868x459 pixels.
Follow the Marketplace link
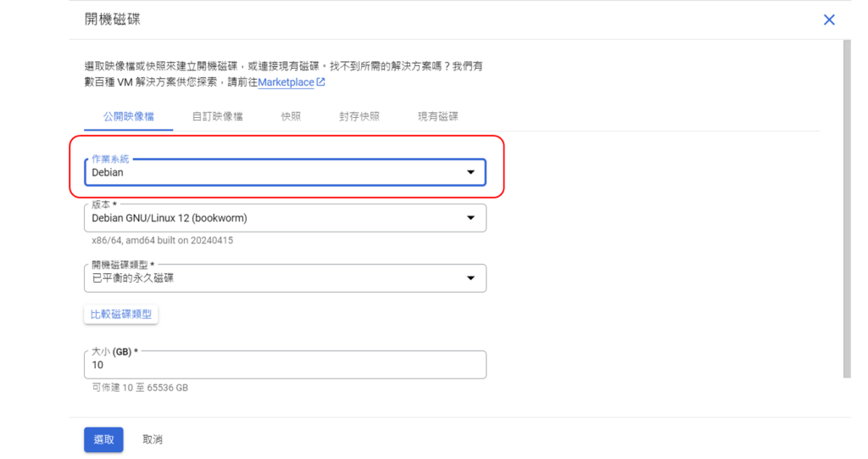point(286,82)
